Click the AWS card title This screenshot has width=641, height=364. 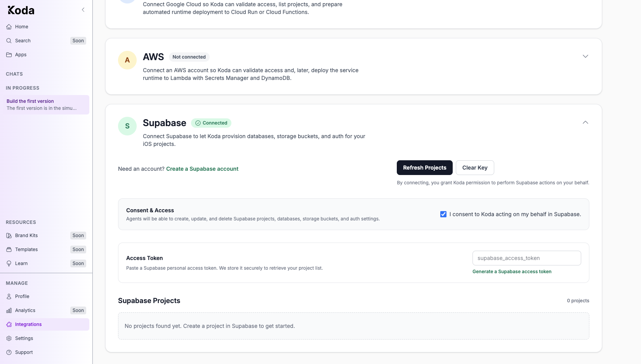click(x=153, y=57)
